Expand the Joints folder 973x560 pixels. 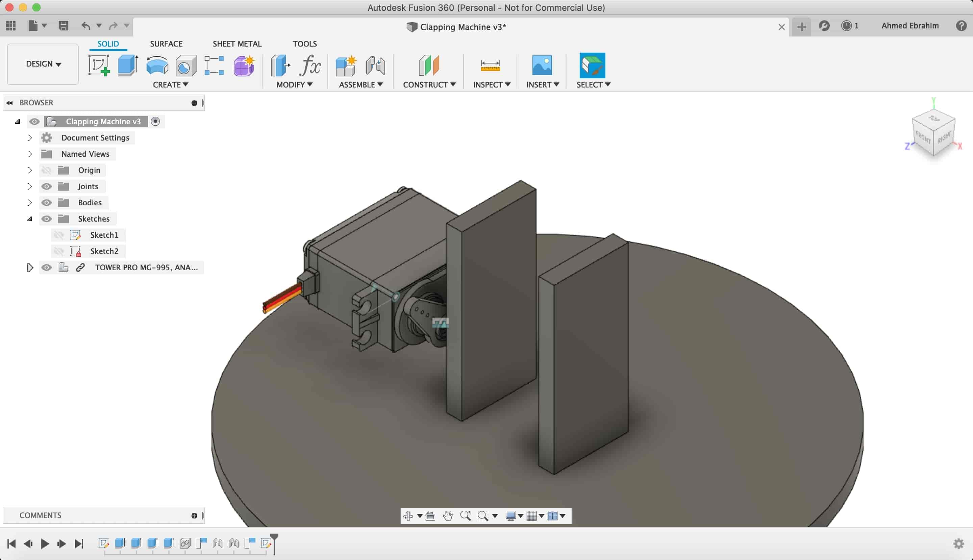[x=30, y=186]
